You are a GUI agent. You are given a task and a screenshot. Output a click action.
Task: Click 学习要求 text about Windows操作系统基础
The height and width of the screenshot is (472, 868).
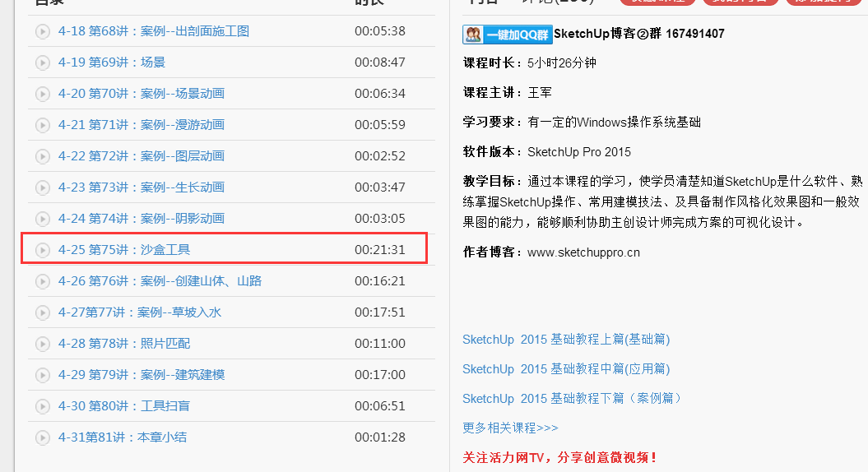(614, 123)
